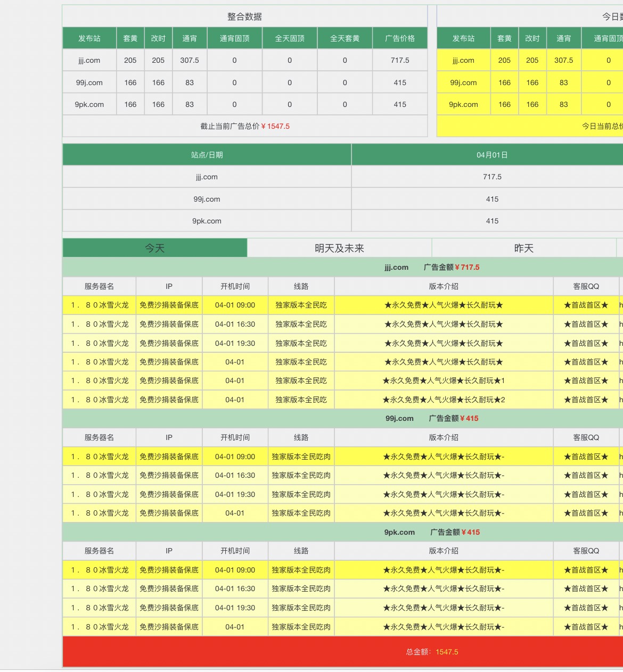623x672 pixels.
Task: Click jjj.com 广告金额 ¥717.5 section header
Action: (x=432, y=267)
